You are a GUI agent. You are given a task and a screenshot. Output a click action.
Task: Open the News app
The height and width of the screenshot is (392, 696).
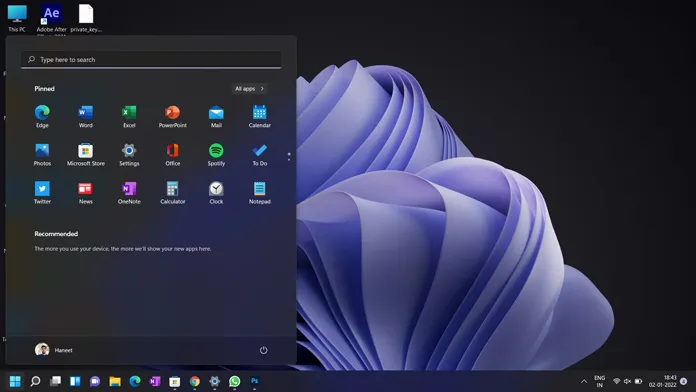[x=86, y=193]
